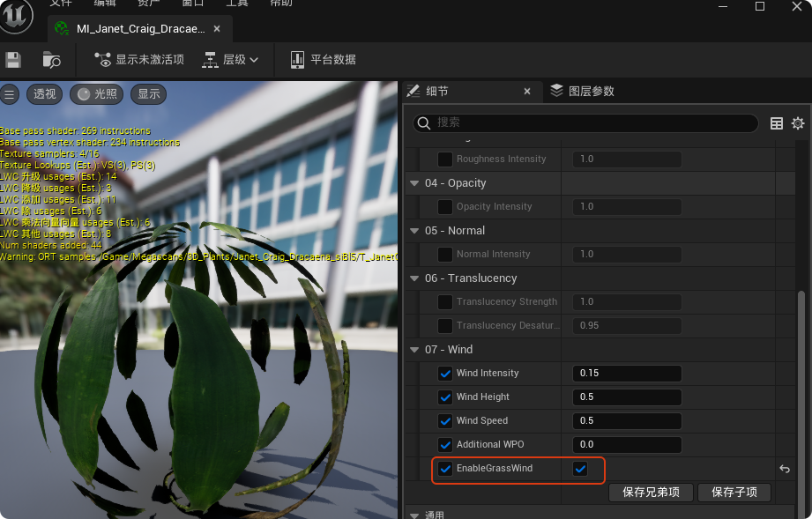
Task: Toggle the property matrix grid icon
Action: click(776, 123)
